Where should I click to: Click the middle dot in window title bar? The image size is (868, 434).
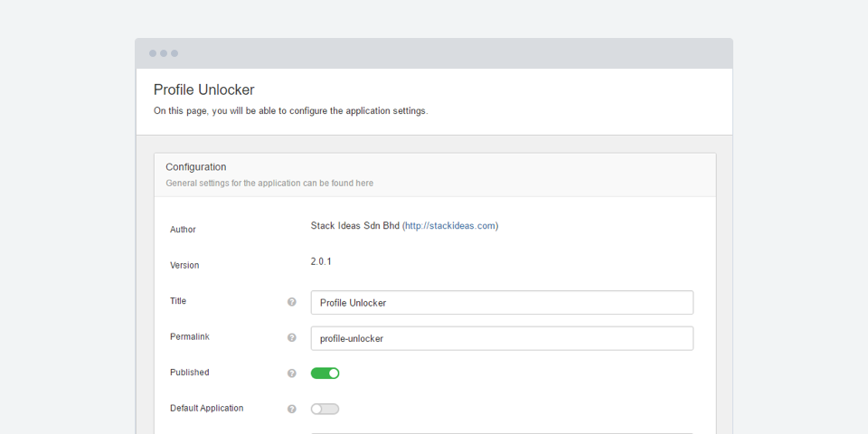[x=164, y=53]
